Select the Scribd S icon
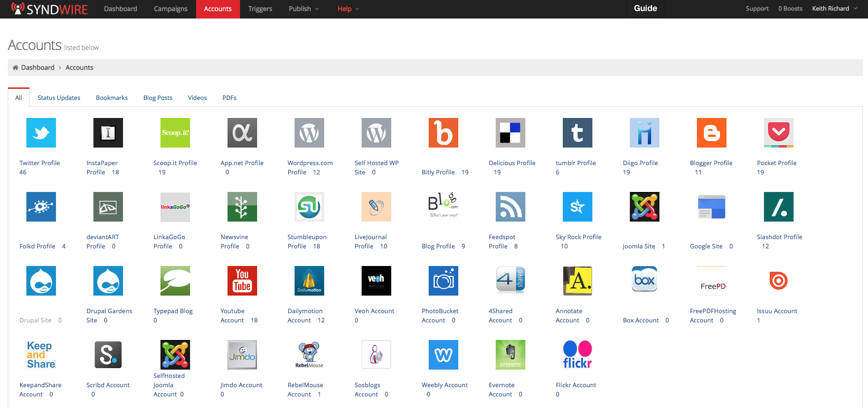This screenshot has height=408, width=868. [108, 355]
